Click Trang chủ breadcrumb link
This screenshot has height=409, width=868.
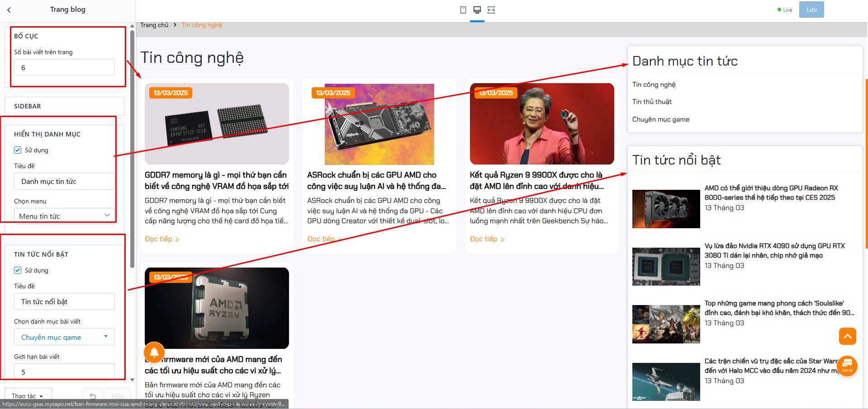pyautogui.click(x=154, y=25)
